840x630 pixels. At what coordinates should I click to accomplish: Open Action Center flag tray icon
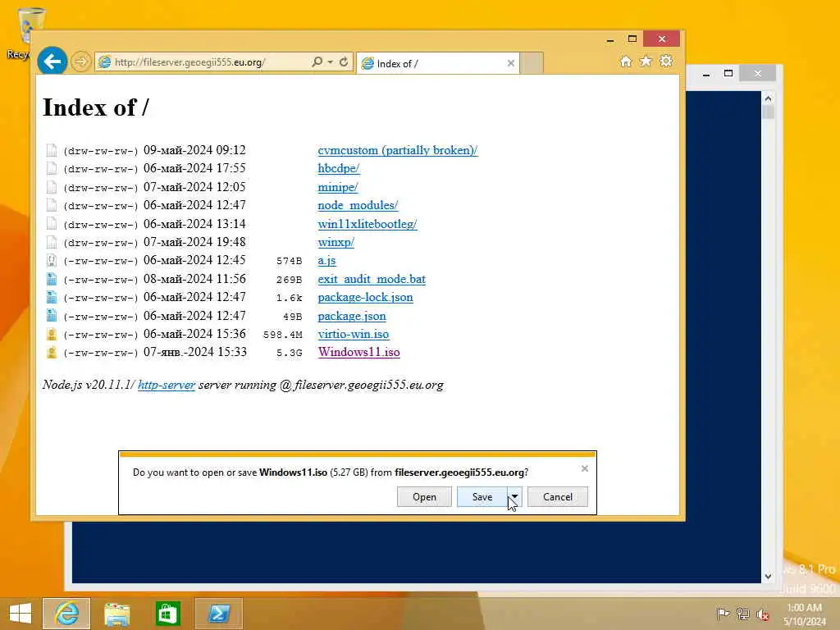(x=723, y=614)
